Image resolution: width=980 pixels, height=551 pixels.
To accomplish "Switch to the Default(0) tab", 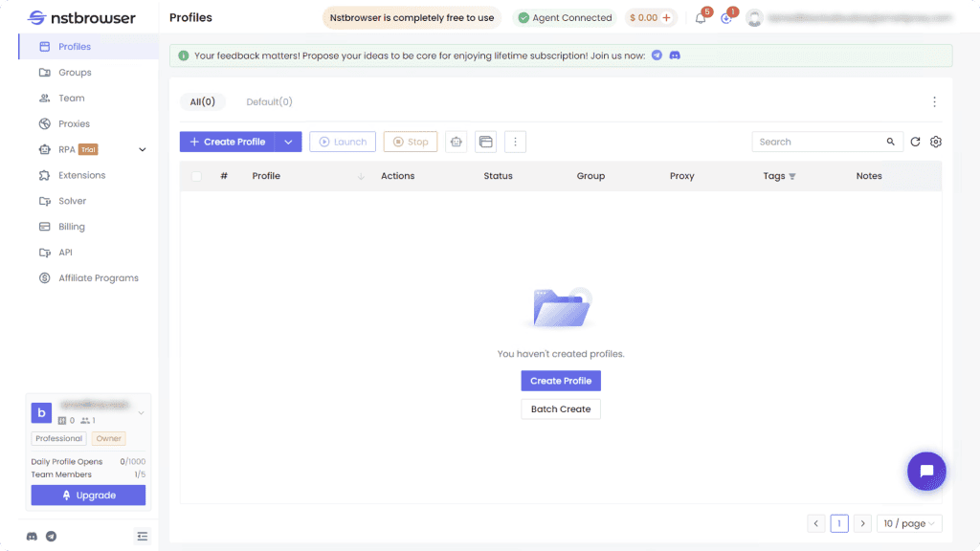I will (x=269, y=101).
